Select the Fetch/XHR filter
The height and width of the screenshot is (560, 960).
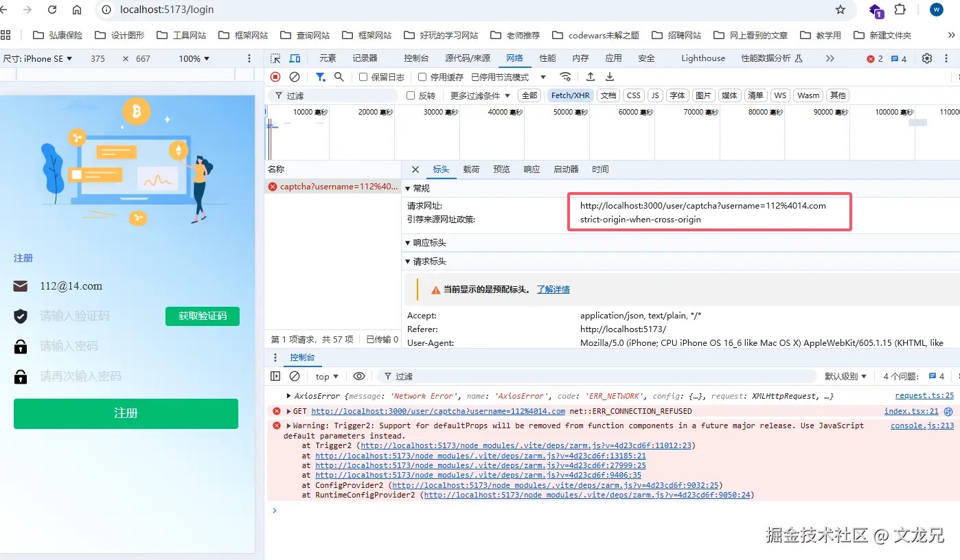coord(570,95)
